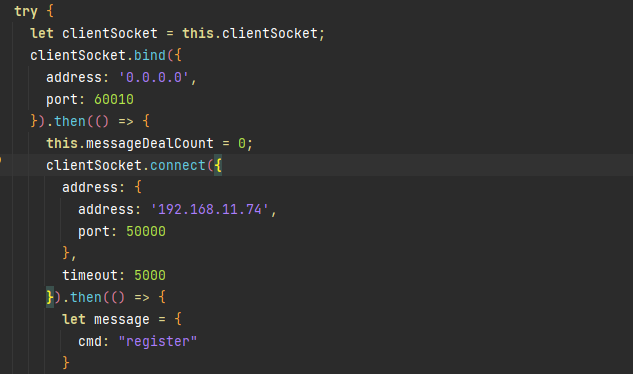The width and height of the screenshot is (633, 374).
Task: Click the 'connect' method call
Action: (178, 165)
